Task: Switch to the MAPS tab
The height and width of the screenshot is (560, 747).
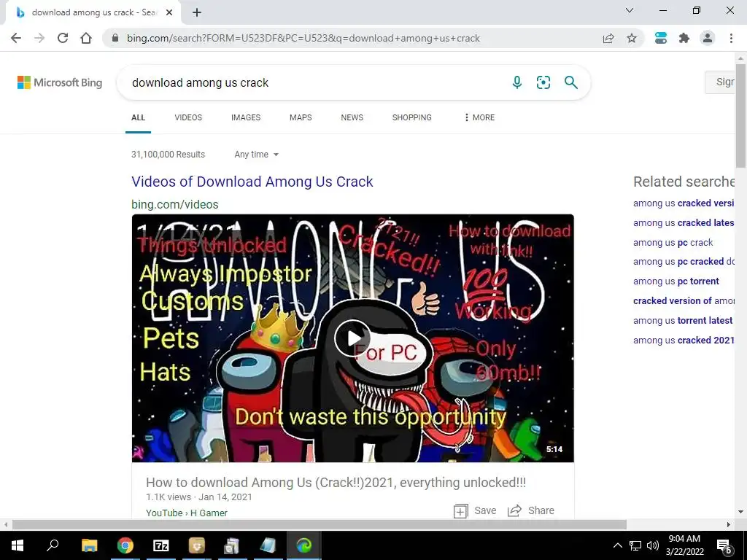Action: [301, 117]
